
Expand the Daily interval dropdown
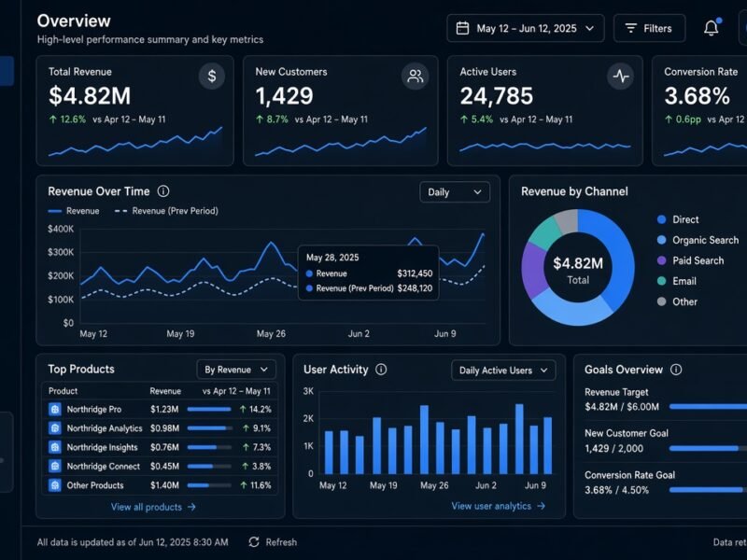point(455,192)
